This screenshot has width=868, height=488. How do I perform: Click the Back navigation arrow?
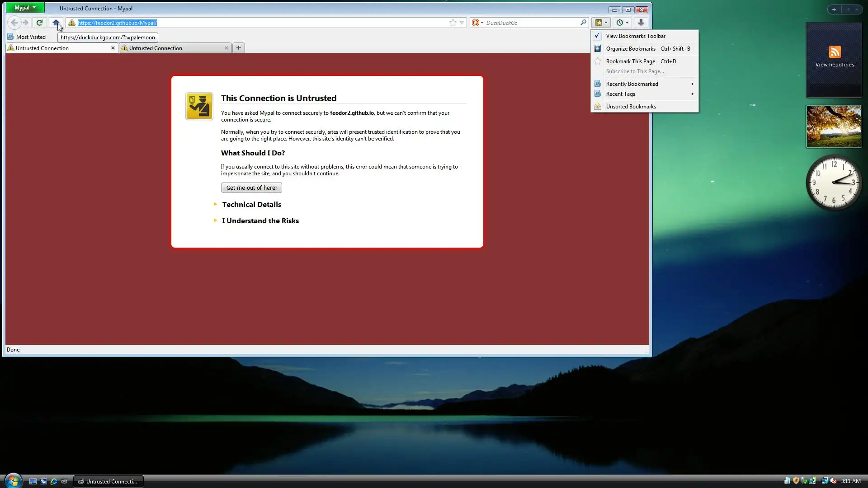click(x=14, y=23)
